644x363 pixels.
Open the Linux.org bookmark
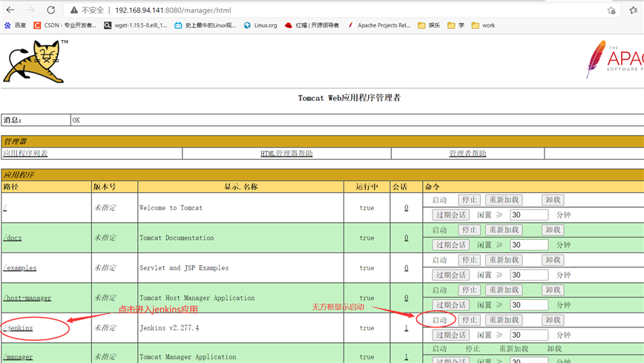260,25
